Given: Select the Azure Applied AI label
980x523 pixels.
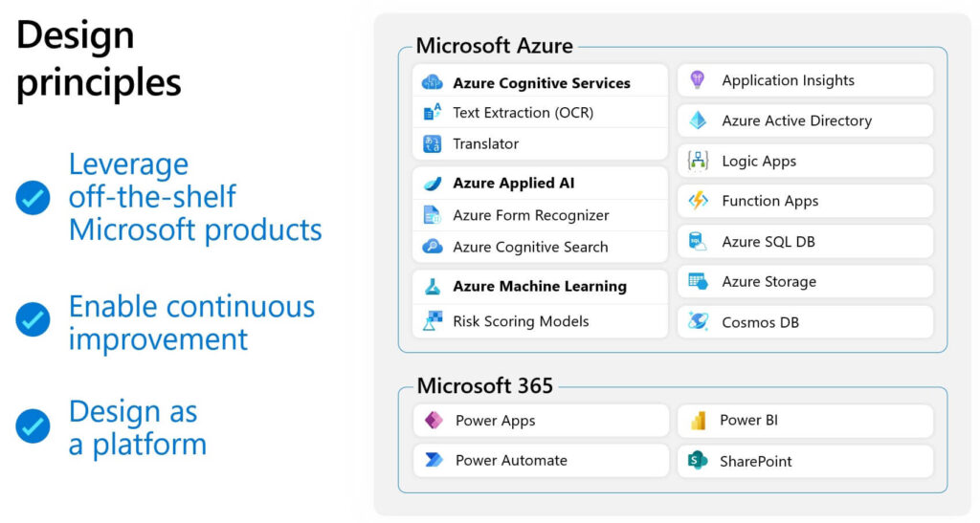Looking at the screenshot, I should (x=514, y=184).
